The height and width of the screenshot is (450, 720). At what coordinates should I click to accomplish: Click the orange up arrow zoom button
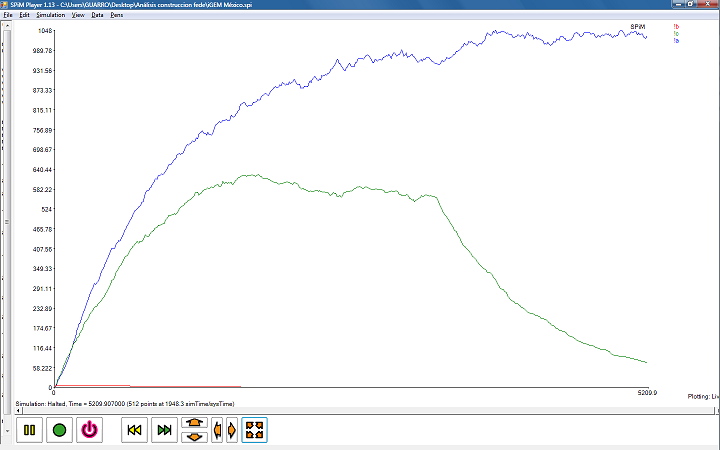(194, 423)
